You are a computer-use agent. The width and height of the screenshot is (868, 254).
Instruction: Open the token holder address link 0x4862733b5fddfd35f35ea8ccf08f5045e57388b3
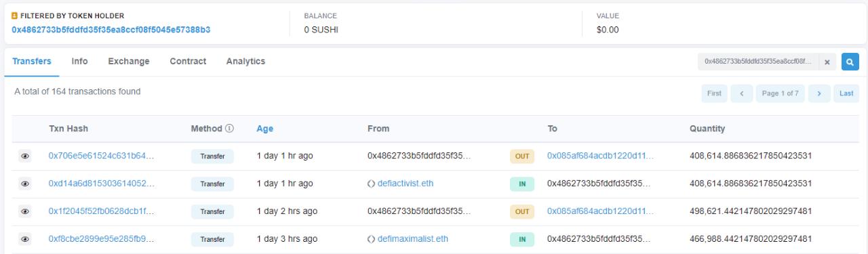(x=111, y=30)
